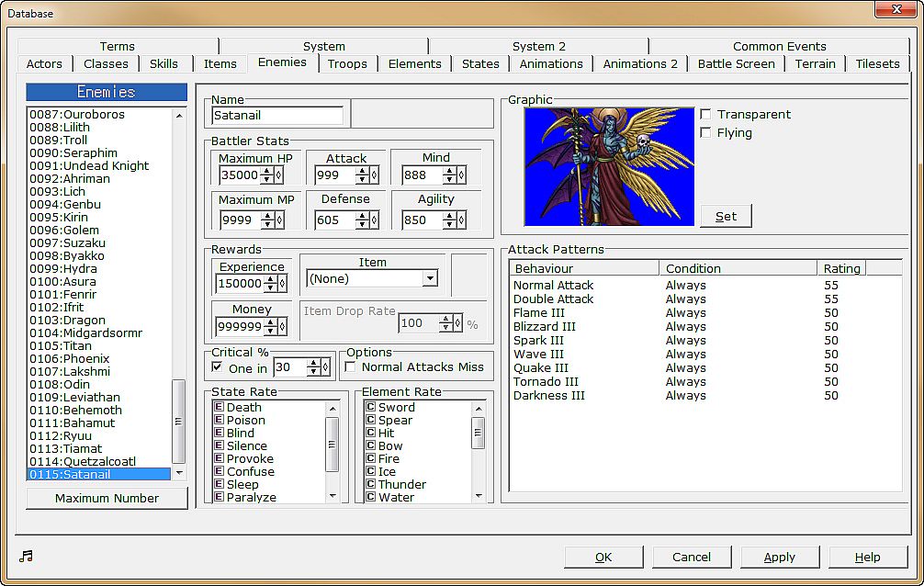Click the E rank icon beside Death
This screenshot has height=586, width=924.
[219, 407]
